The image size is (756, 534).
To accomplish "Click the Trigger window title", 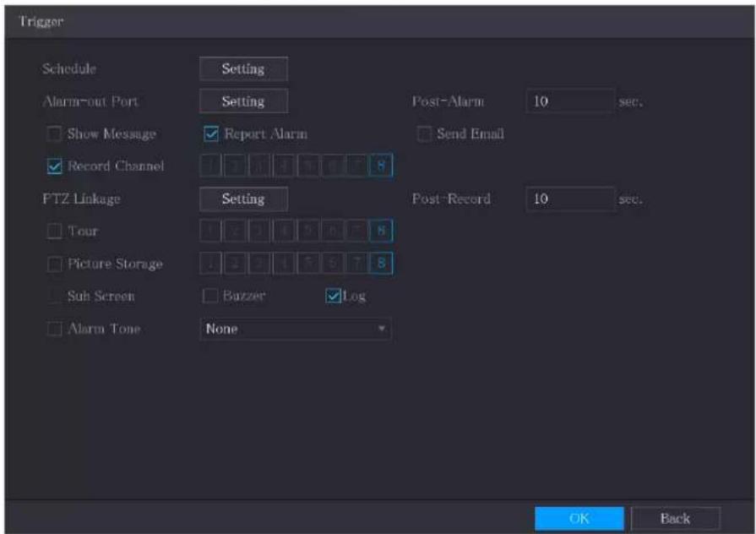I will click(41, 22).
